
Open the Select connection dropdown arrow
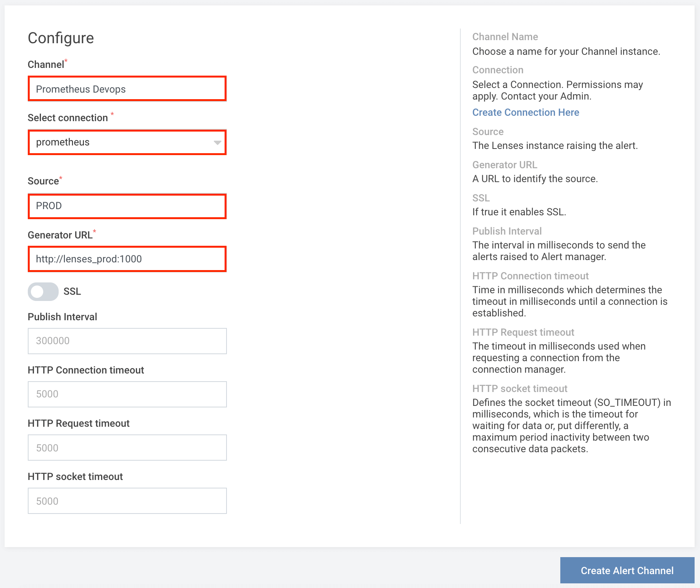coord(217,143)
